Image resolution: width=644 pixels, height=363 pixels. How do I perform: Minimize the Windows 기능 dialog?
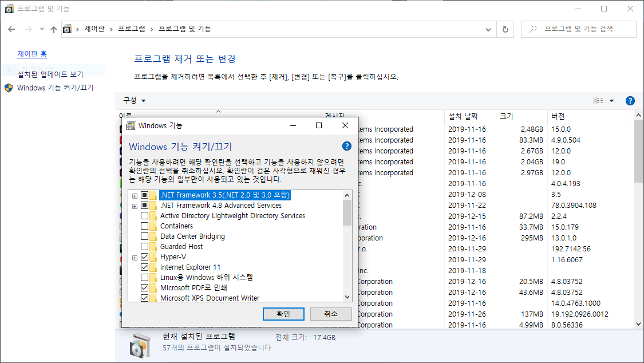click(x=293, y=125)
